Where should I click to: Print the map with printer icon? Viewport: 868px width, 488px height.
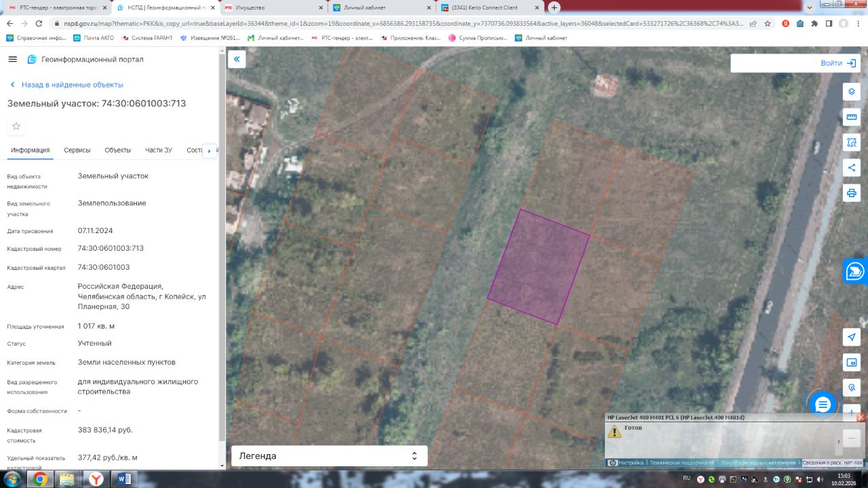[852, 193]
